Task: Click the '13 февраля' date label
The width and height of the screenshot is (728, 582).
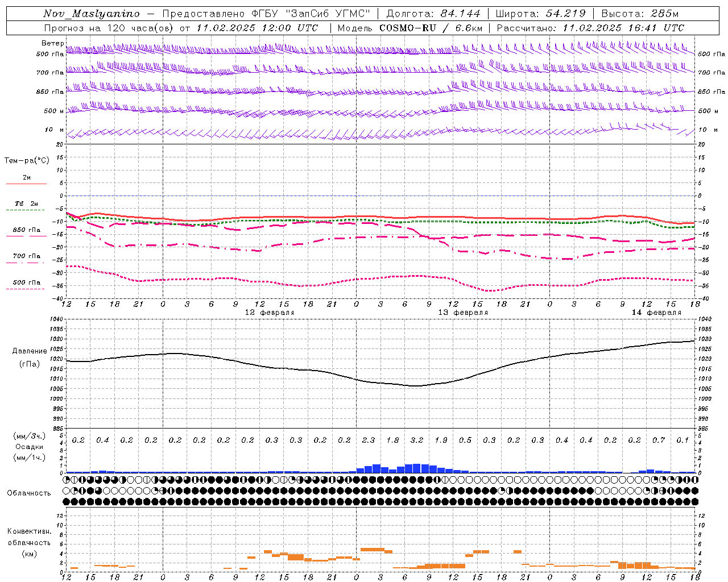Action: pos(463,313)
